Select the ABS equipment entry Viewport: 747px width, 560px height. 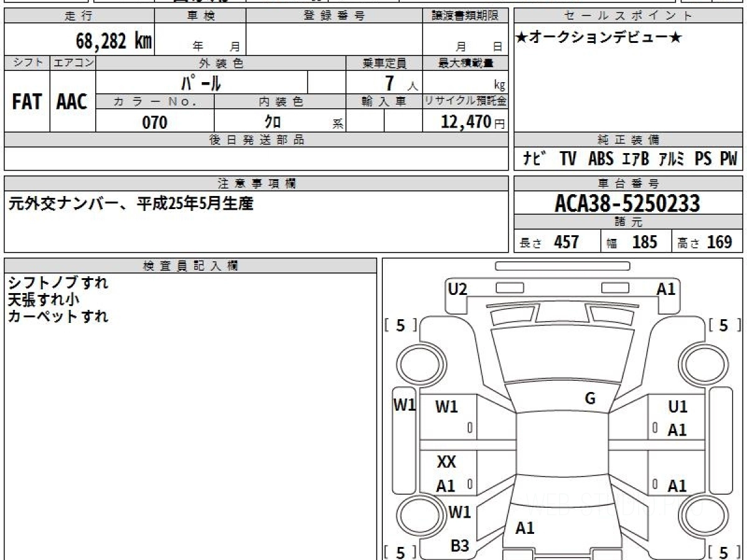pyautogui.click(x=601, y=159)
